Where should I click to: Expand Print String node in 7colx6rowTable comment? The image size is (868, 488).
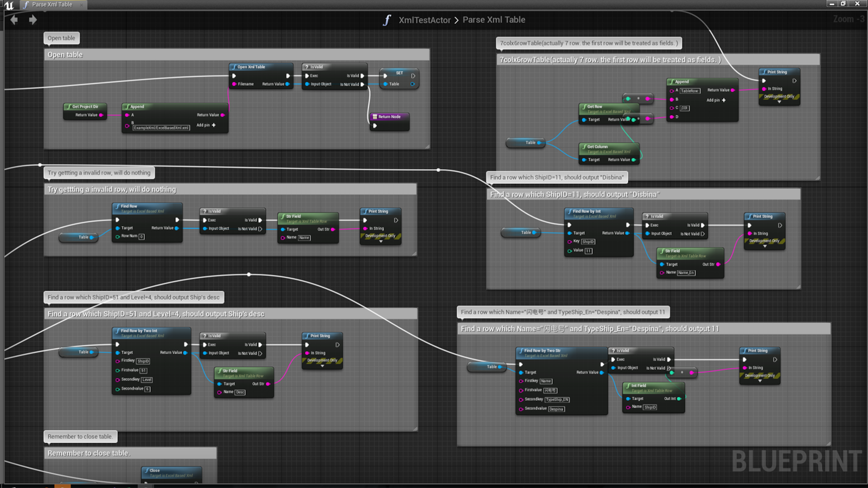tap(779, 102)
